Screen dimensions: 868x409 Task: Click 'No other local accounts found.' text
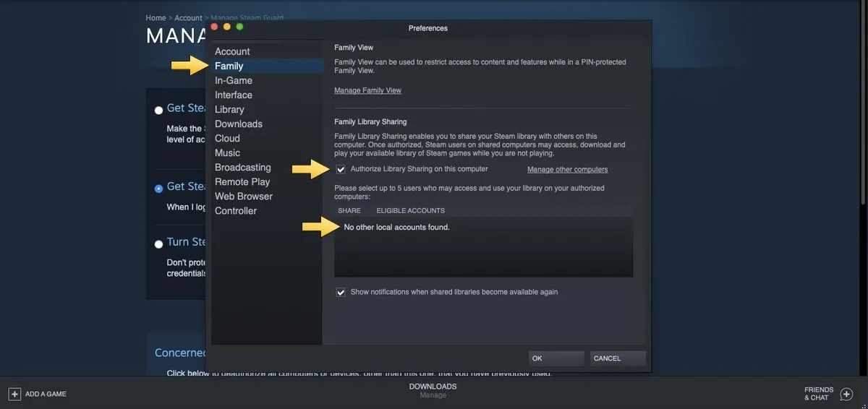click(x=397, y=227)
